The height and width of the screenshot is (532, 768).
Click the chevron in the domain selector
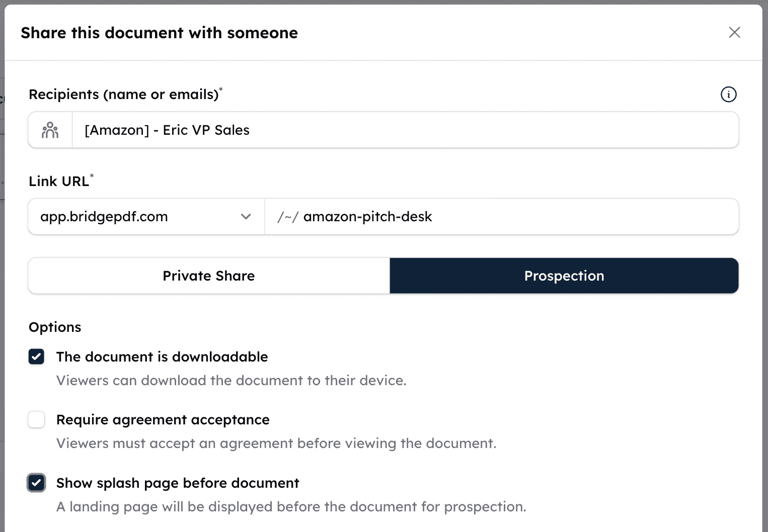click(246, 216)
